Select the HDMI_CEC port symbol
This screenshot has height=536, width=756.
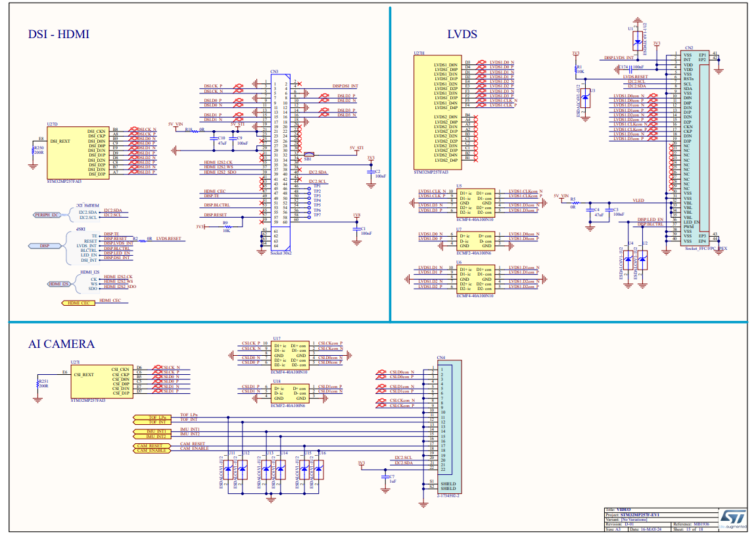[x=79, y=303]
